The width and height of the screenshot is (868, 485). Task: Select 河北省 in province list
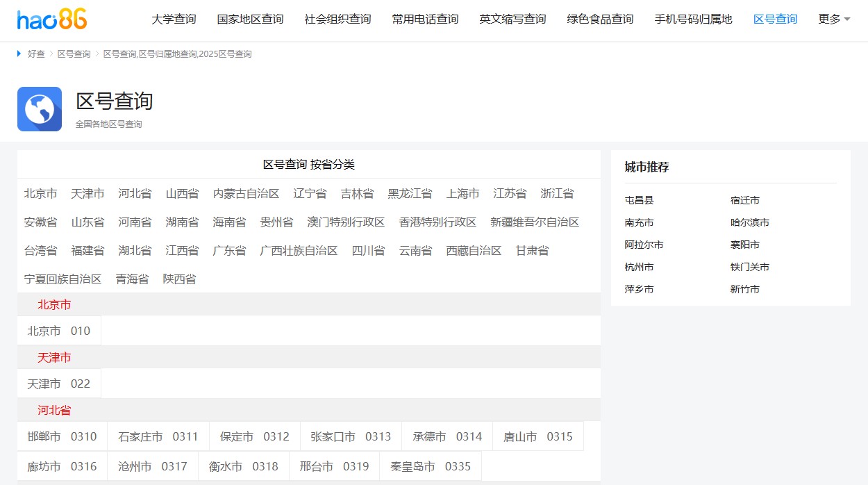pyautogui.click(x=135, y=194)
